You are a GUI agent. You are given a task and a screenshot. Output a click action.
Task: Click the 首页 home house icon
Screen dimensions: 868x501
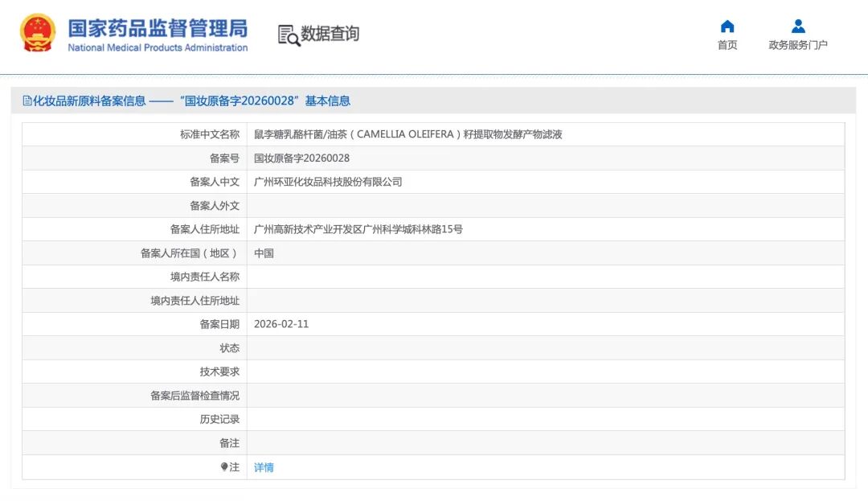727,26
